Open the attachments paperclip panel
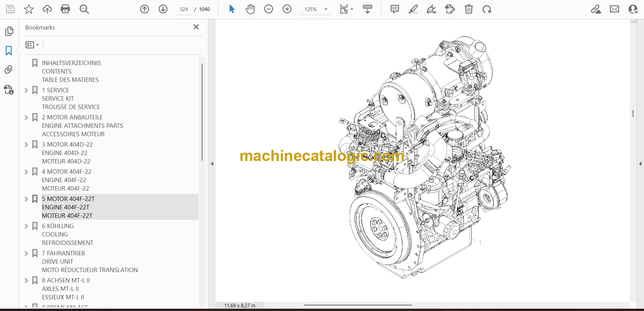Viewport: 644px width, 311px height. click(x=9, y=69)
